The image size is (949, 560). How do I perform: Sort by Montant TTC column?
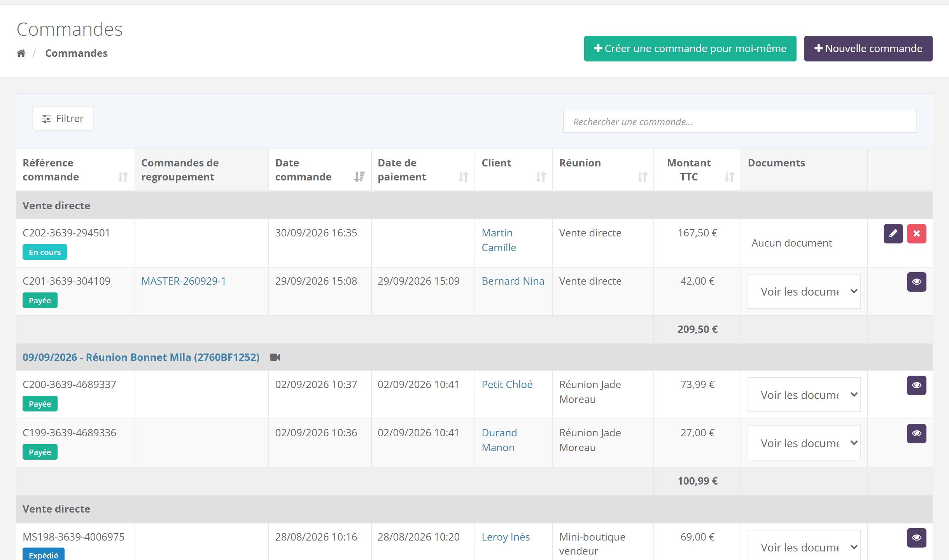729,177
